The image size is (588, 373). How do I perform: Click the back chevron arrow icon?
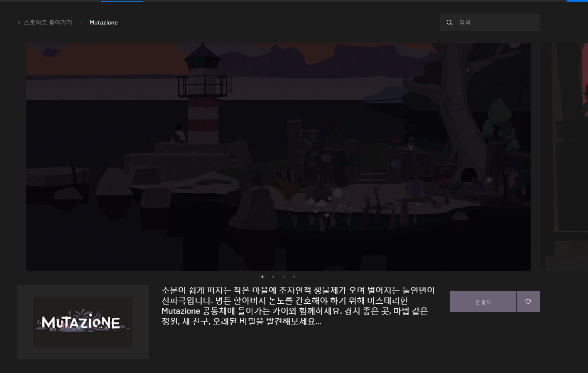(19, 22)
